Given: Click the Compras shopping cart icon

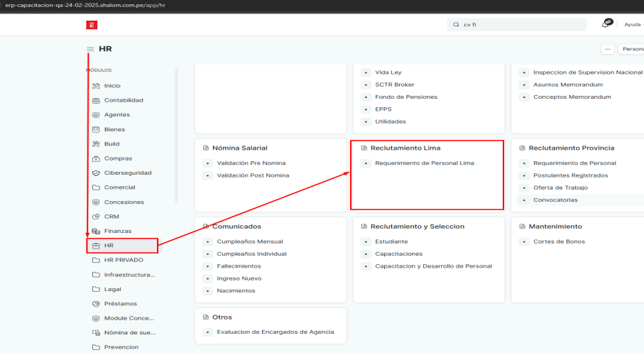Looking at the screenshot, I should [96, 158].
